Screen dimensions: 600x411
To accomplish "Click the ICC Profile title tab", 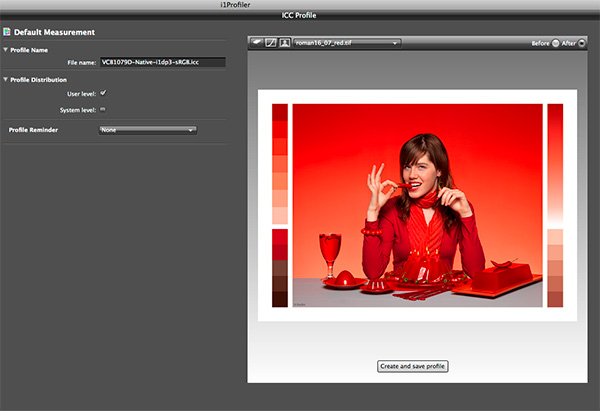I will 300,16.
